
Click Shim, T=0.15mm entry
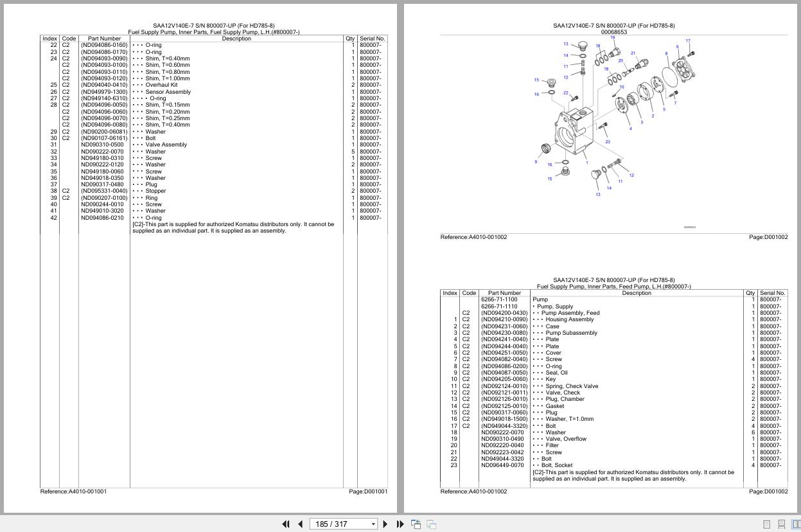click(x=168, y=105)
